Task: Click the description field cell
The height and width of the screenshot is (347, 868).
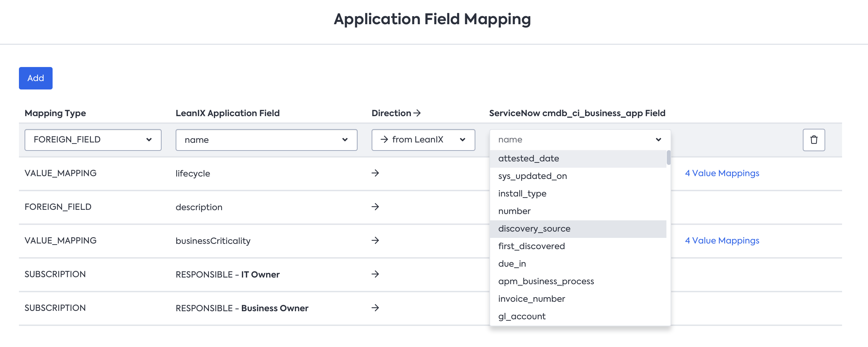Action: point(199,207)
